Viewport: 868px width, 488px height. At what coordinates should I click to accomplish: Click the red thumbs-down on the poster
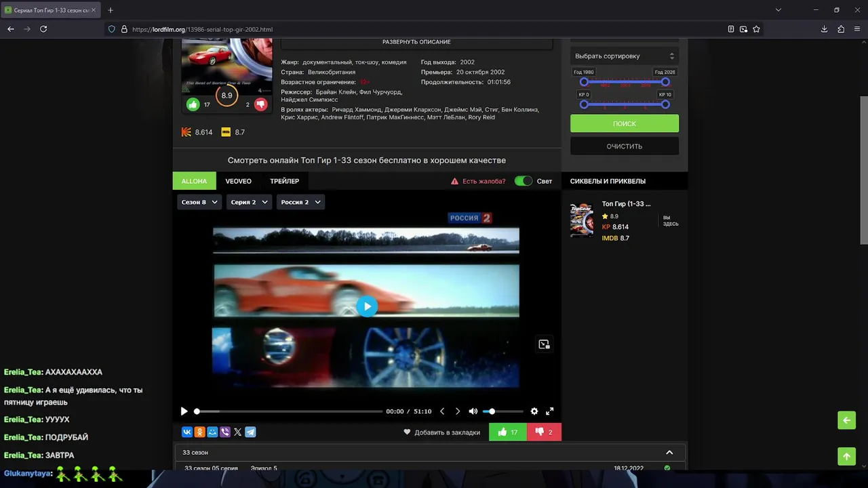click(260, 104)
